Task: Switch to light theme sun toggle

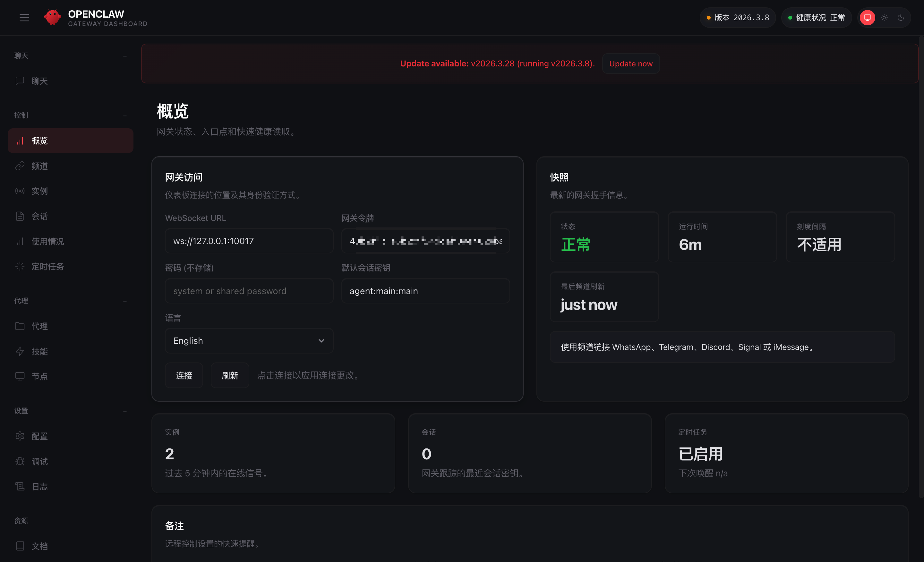Action: coord(884,18)
